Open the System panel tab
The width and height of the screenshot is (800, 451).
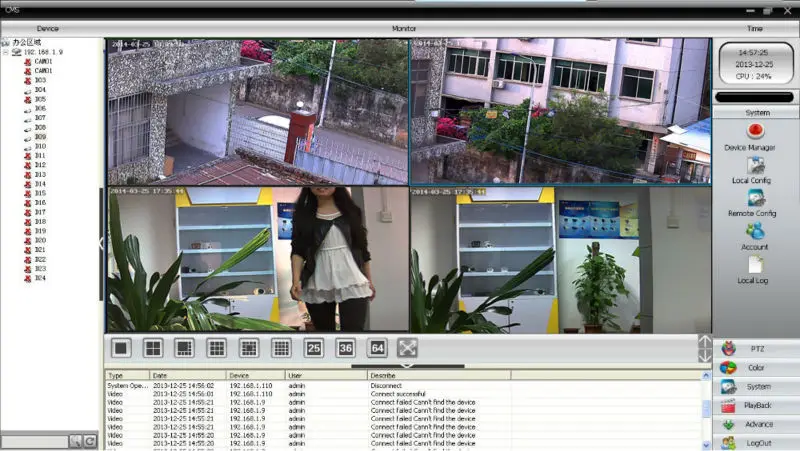756,387
